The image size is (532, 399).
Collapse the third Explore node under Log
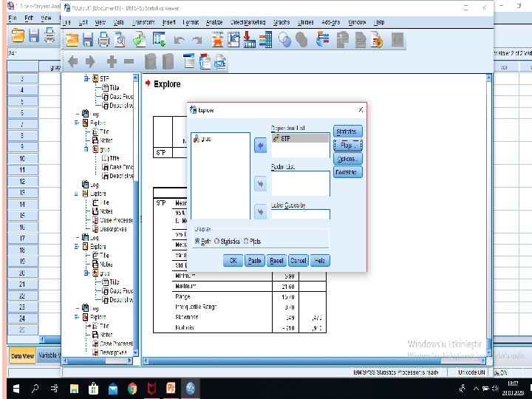[77, 194]
